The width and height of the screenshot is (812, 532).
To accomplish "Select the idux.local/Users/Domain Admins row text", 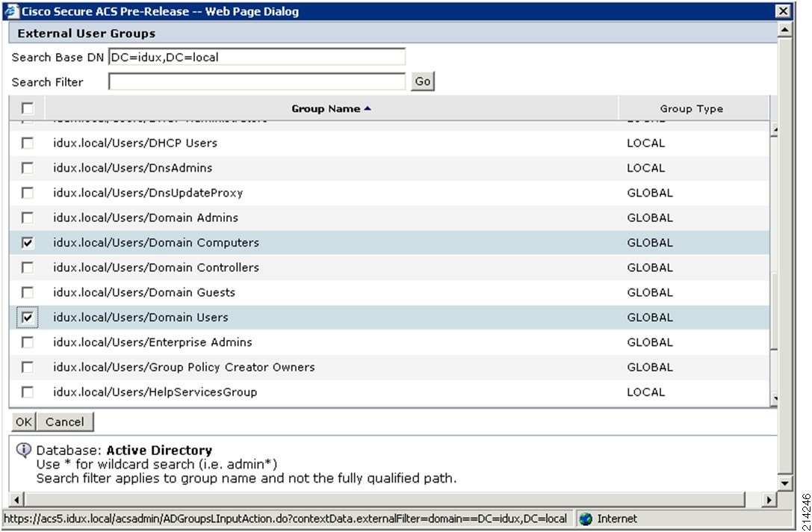I will click(x=146, y=217).
